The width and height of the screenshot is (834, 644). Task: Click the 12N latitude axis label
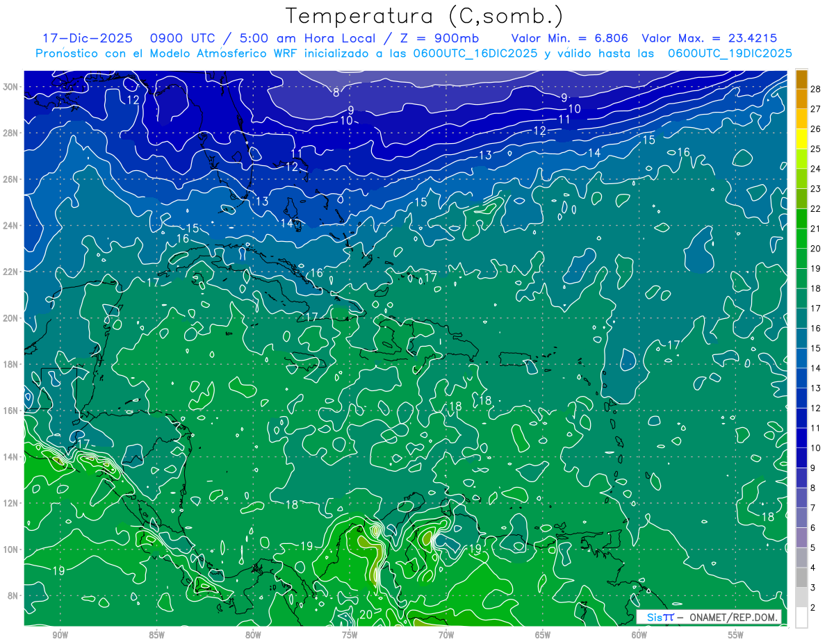tap(11, 503)
